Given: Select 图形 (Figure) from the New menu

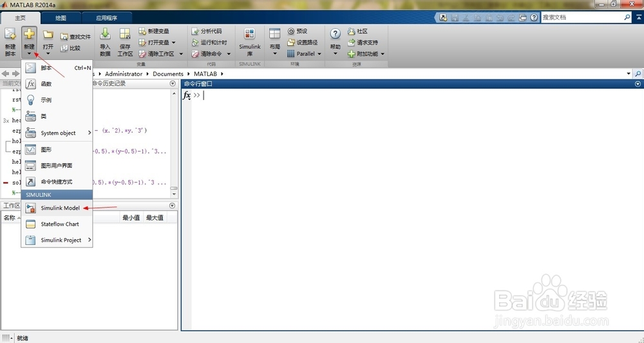Looking at the screenshot, I should 57,150.
